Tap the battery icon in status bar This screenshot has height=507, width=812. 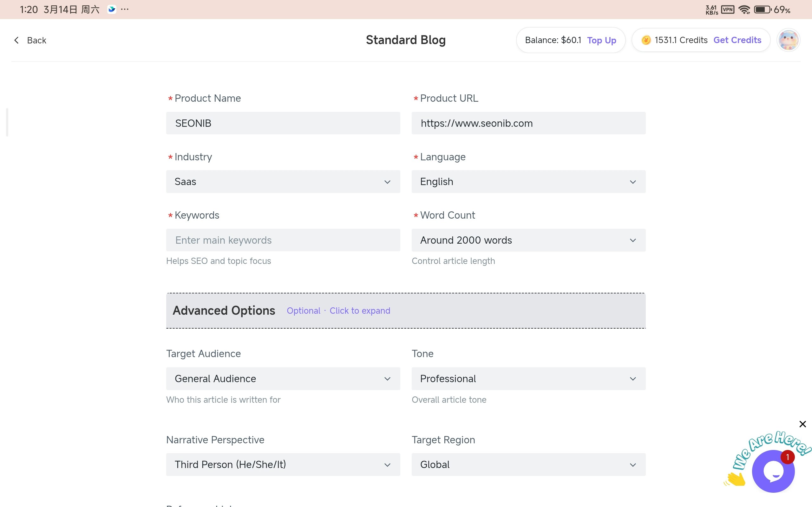point(762,10)
